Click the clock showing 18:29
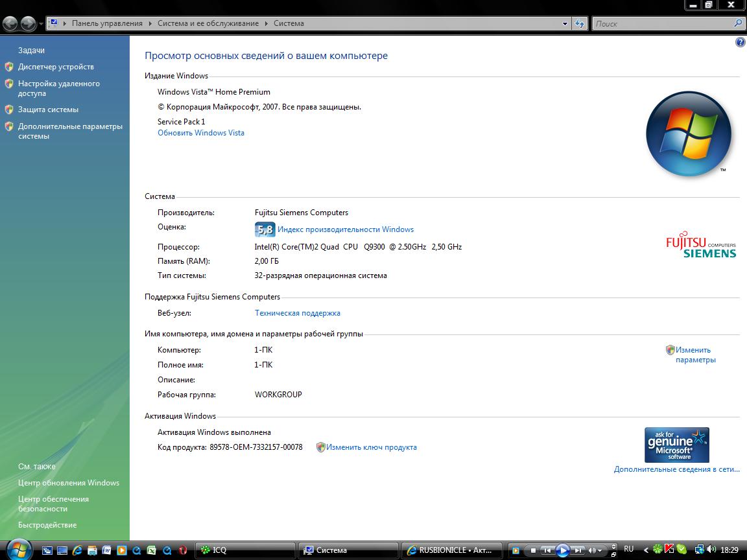Viewport: 747px width, 560px height. [729, 550]
